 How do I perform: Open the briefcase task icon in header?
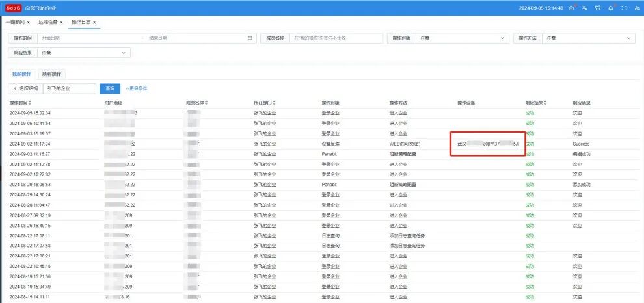571,8
